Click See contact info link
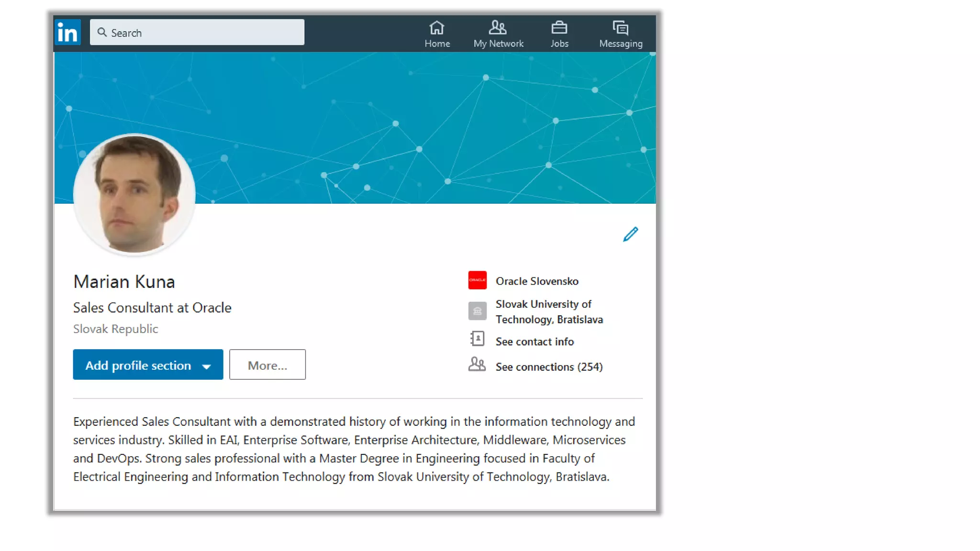Image resolution: width=980 pixels, height=551 pixels. (x=535, y=342)
